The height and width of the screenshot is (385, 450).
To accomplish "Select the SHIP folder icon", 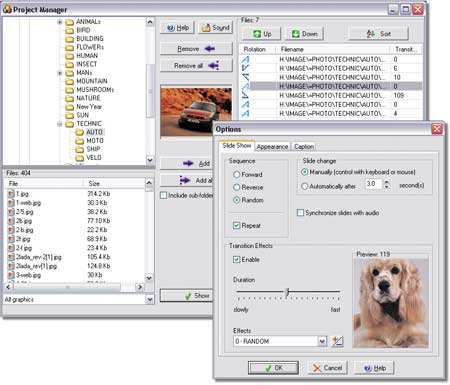I will [x=80, y=149].
